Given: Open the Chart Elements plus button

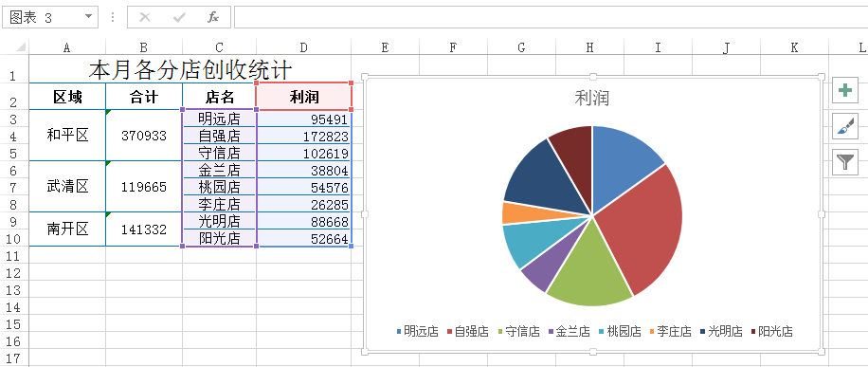Looking at the screenshot, I should pos(844,90).
